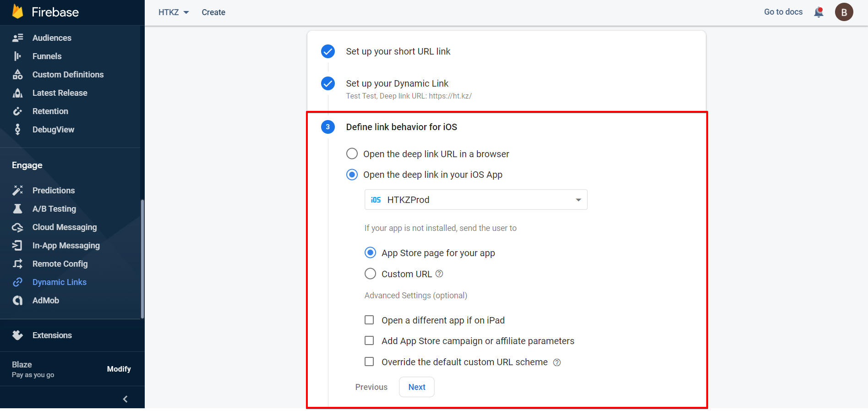Collapse the sidebar with the chevron
Screen dimensions: 868x411
coord(125,399)
